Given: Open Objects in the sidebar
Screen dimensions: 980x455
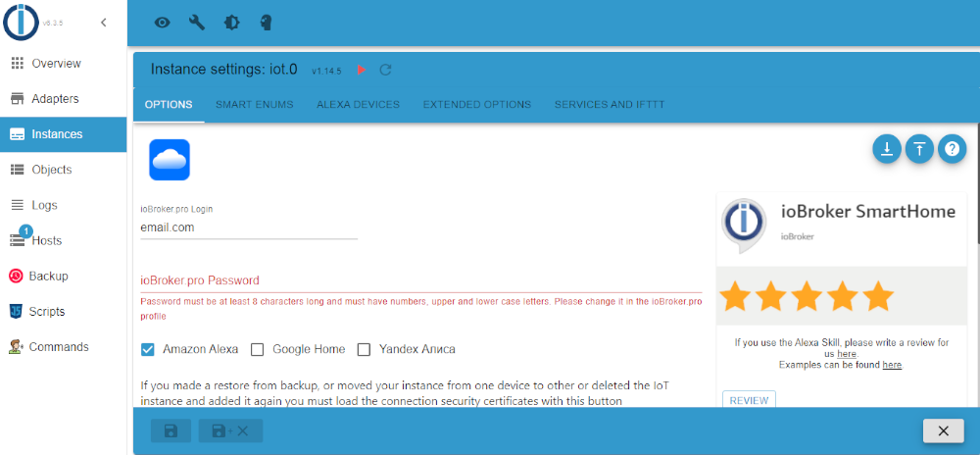Looking at the screenshot, I should (x=63, y=170).
